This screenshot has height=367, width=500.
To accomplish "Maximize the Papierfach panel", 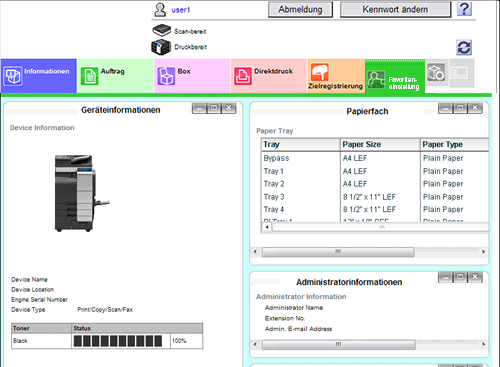I will [x=460, y=108].
